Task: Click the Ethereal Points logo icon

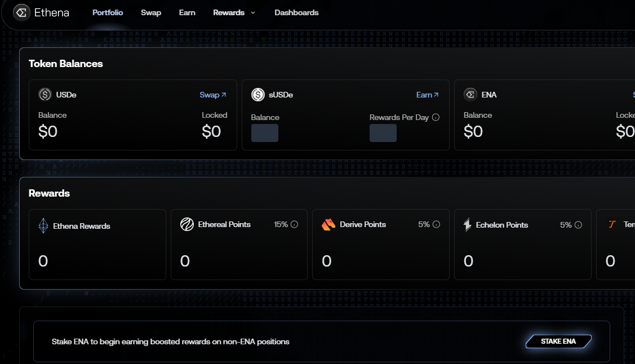Action: pyautogui.click(x=187, y=224)
